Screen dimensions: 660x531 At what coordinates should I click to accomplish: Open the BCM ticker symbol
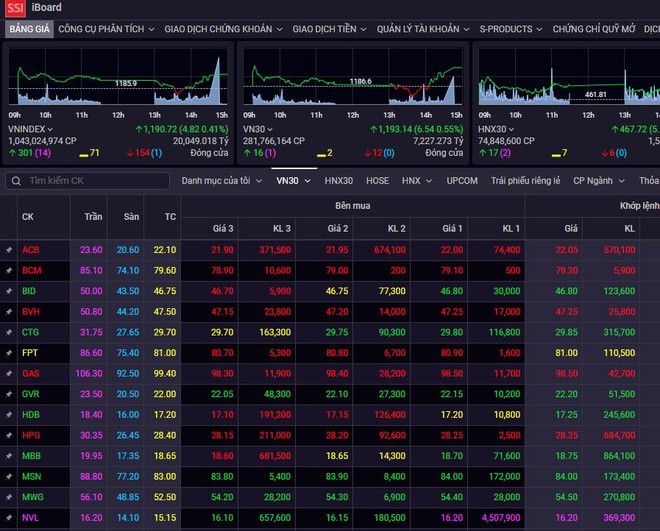[31, 270]
